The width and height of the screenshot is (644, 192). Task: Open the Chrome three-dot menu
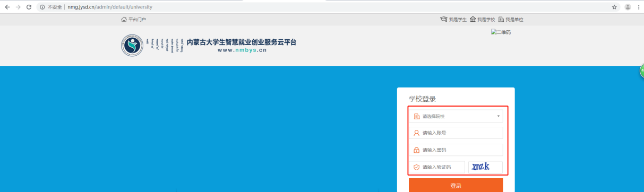tap(638, 7)
